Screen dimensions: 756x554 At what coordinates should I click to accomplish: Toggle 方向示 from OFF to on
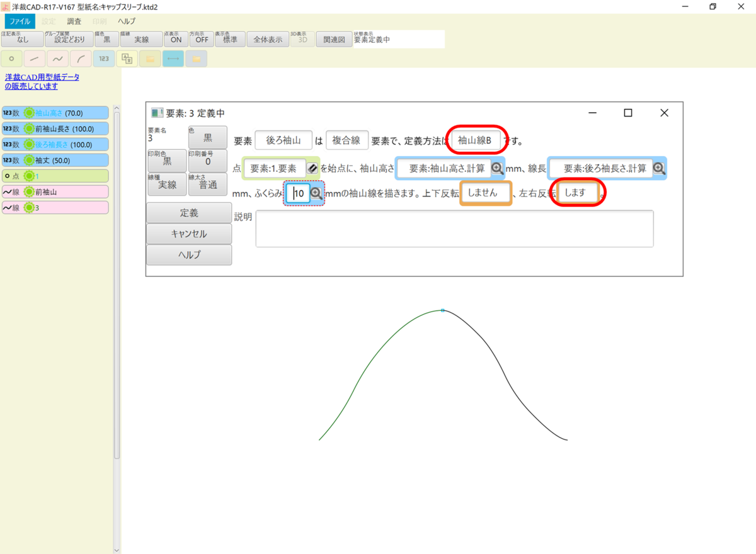[201, 38]
